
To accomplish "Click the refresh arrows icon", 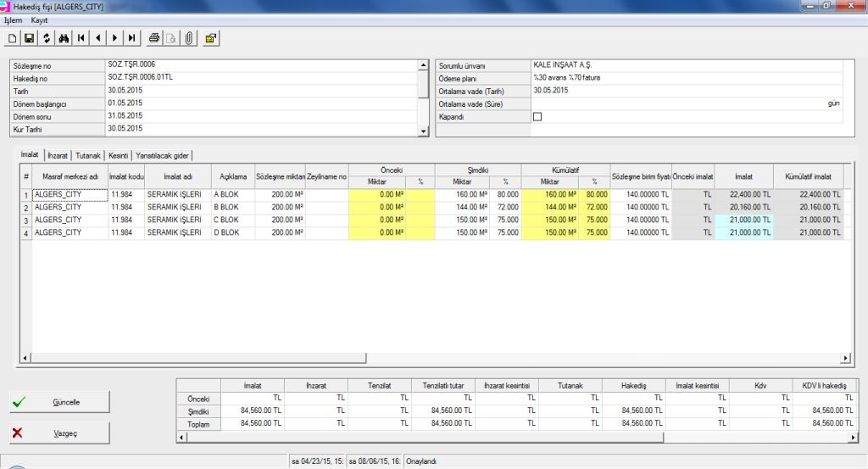I will [x=47, y=38].
